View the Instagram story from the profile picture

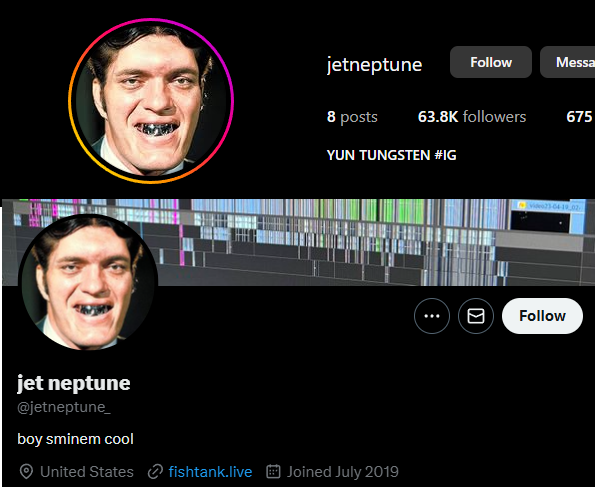(x=151, y=101)
